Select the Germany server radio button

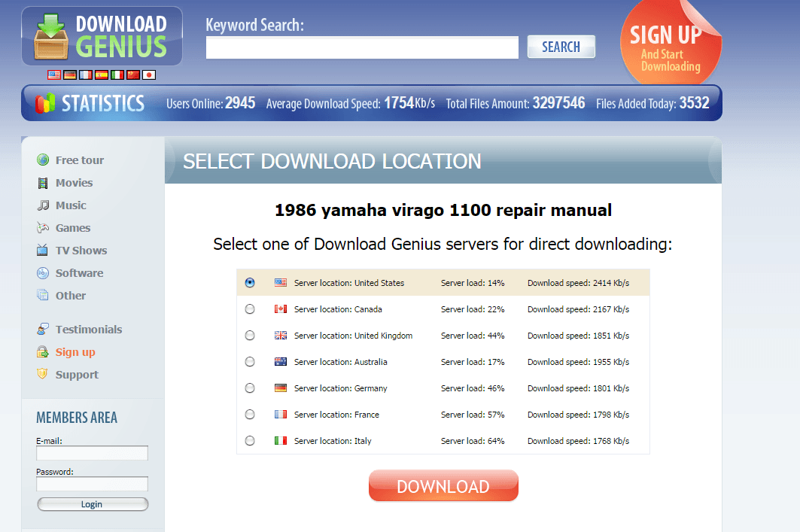(250, 388)
